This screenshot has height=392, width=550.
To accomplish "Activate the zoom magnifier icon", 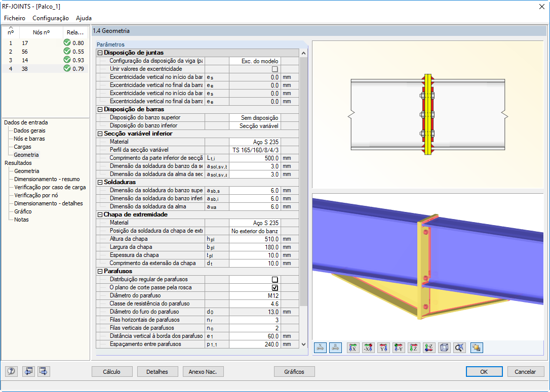I will (459, 347).
